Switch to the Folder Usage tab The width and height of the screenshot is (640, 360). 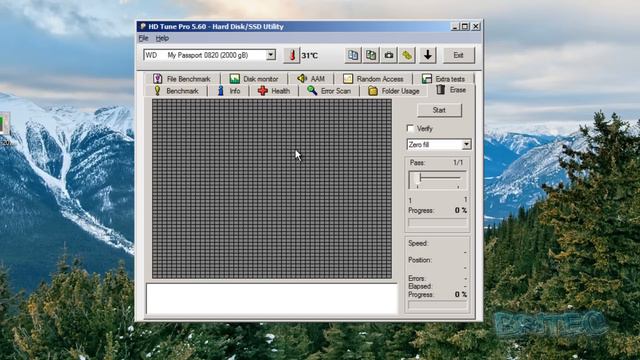pos(393,91)
